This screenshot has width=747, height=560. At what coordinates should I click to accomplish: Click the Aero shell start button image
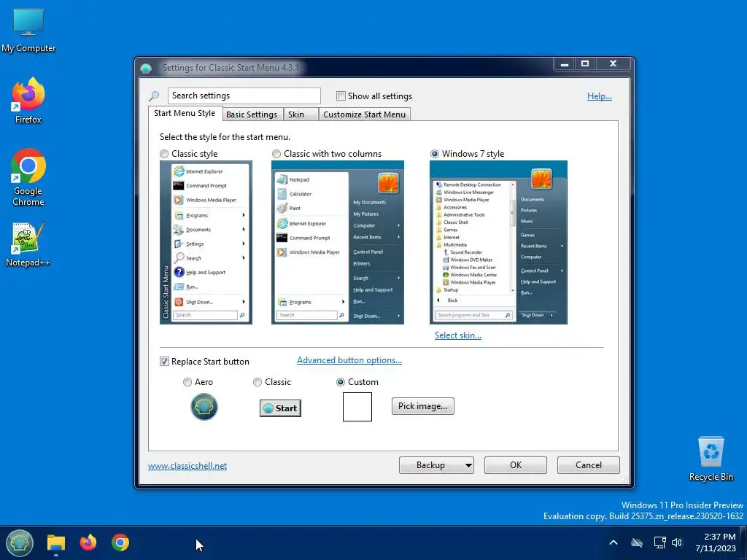pyautogui.click(x=204, y=407)
